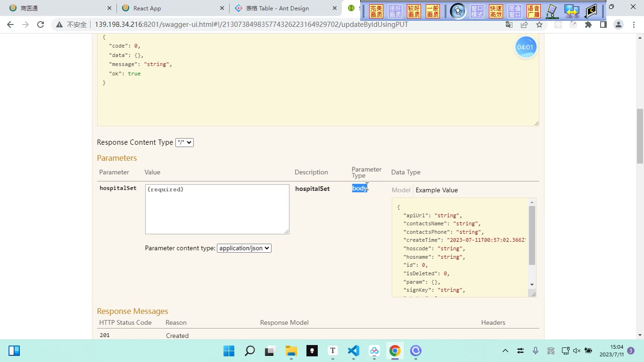The height and width of the screenshot is (362, 644).
Task: Toggle 快速高效 mode button
Action: pyautogui.click(x=496, y=11)
